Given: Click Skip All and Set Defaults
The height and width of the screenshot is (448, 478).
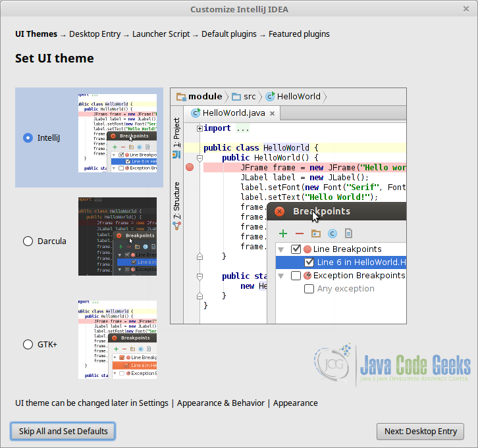Looking at the screenshot, I should click(63, 432).
